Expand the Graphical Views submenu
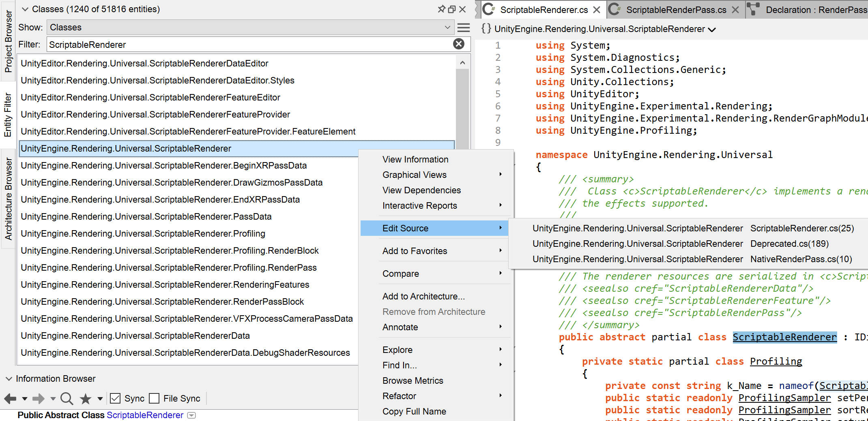This screenshot has height=421, width=868. coord(435,175)
